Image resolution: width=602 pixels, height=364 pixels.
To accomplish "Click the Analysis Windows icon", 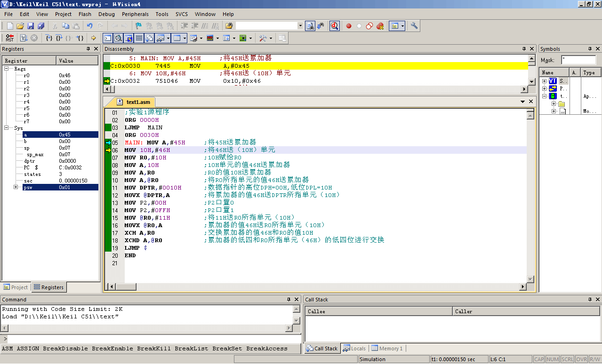I will pyautogui.click(x=209, y=38).
